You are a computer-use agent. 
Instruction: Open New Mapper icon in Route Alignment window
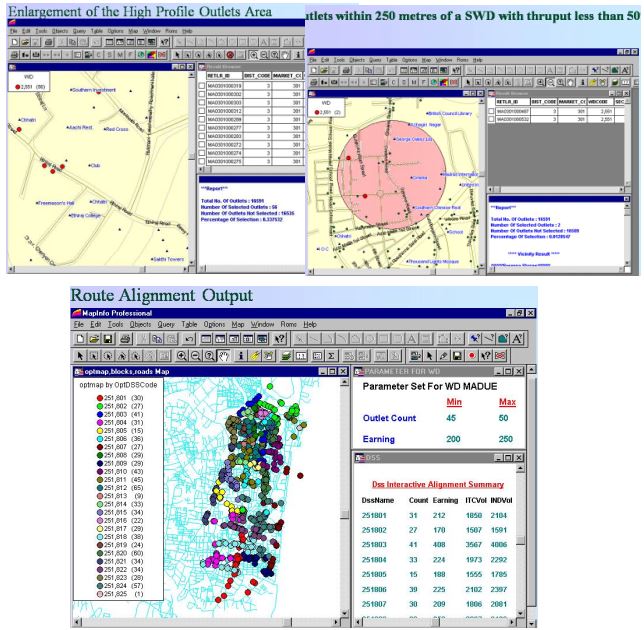[x=220, y=339]
